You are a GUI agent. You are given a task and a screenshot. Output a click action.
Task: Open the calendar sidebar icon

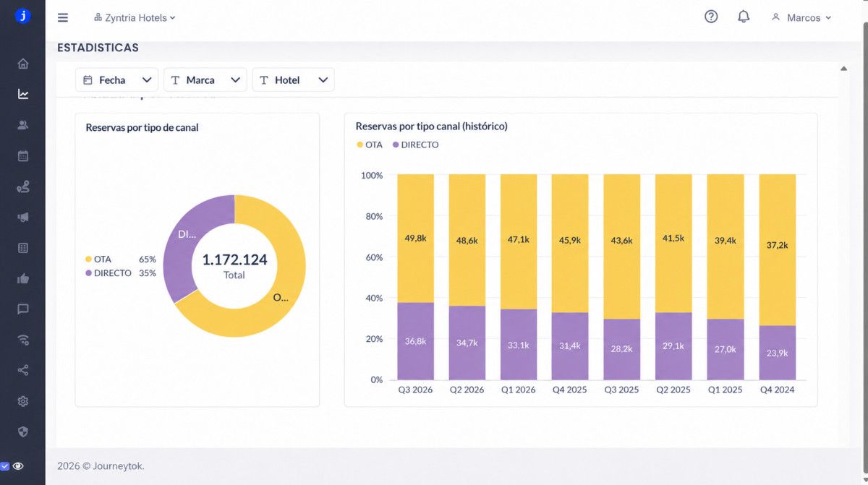tap(23, 155)
